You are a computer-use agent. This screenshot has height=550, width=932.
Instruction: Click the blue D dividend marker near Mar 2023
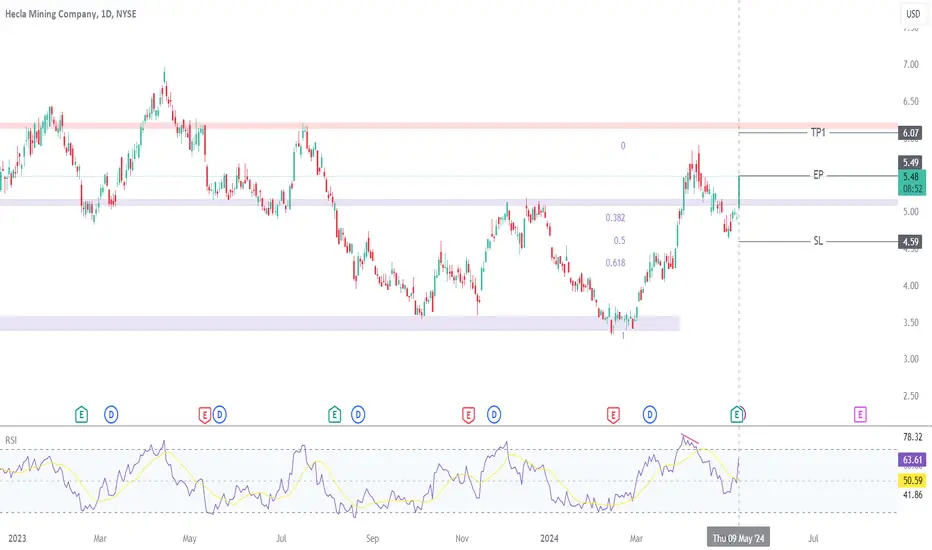click(x=111, y=414)
